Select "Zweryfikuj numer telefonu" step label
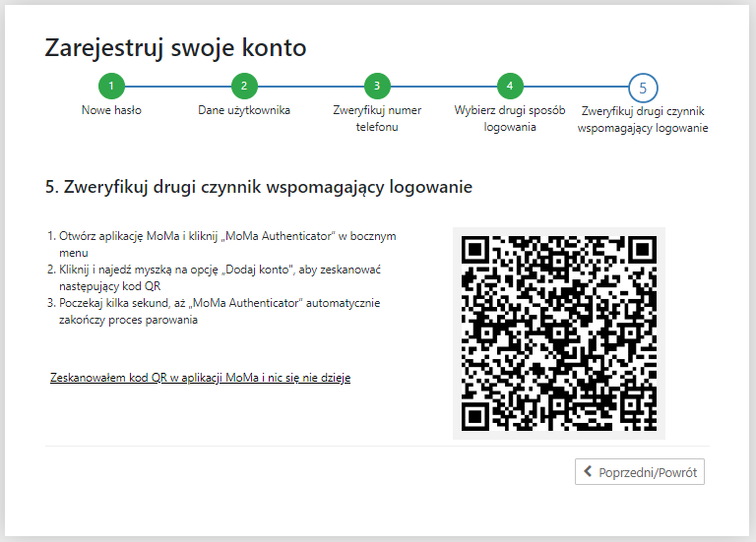This screenshot has width=756, height=542. coord(377,119)
